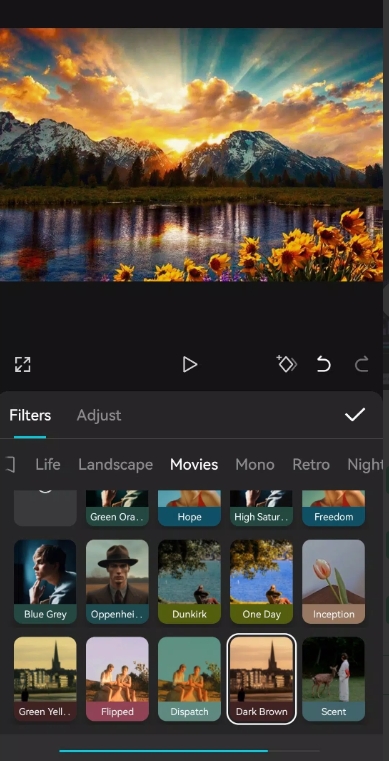
Task: Open fullscreen preview with the expand icon
Action: point(22,364)
